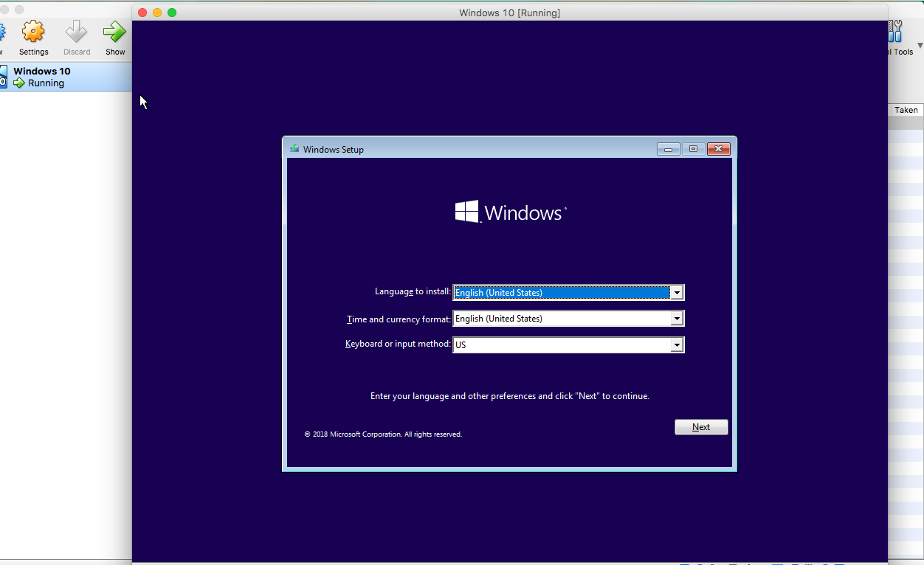The width and height of the screenshot is (924, 565).
Task: Click the Restore button on the Windows Setup window
Action: [x=693, y=148]
